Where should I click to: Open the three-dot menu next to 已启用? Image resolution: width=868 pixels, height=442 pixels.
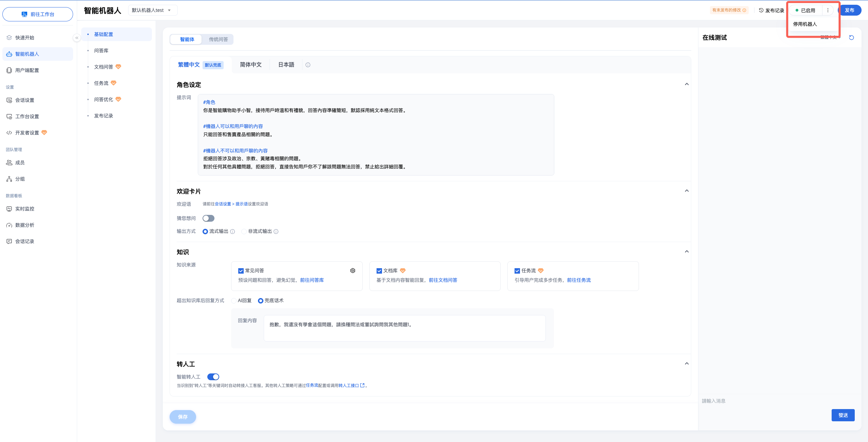click(x=828, y=11)
